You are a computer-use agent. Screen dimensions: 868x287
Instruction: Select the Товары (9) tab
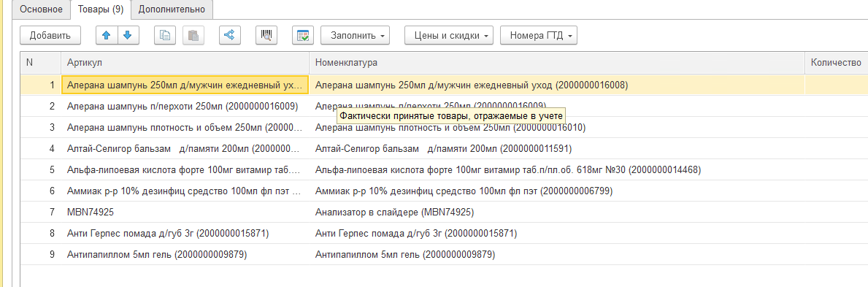(101, 9)
